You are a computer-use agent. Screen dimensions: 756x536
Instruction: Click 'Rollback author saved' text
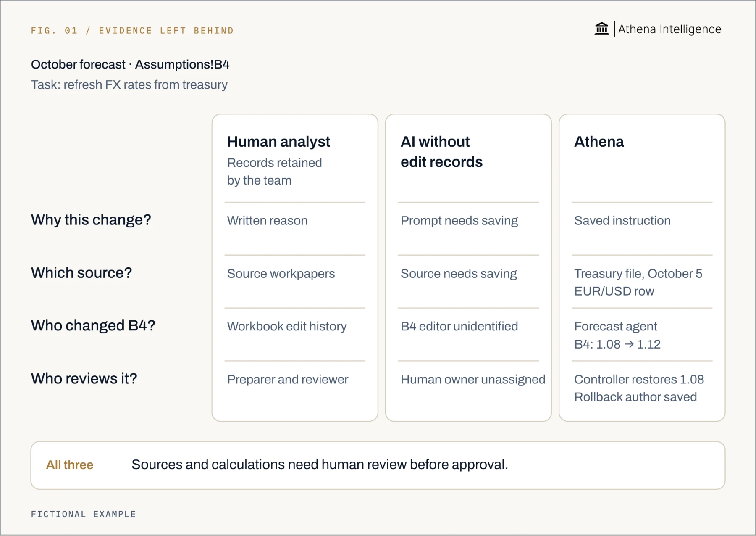click(x=635, y=397)
